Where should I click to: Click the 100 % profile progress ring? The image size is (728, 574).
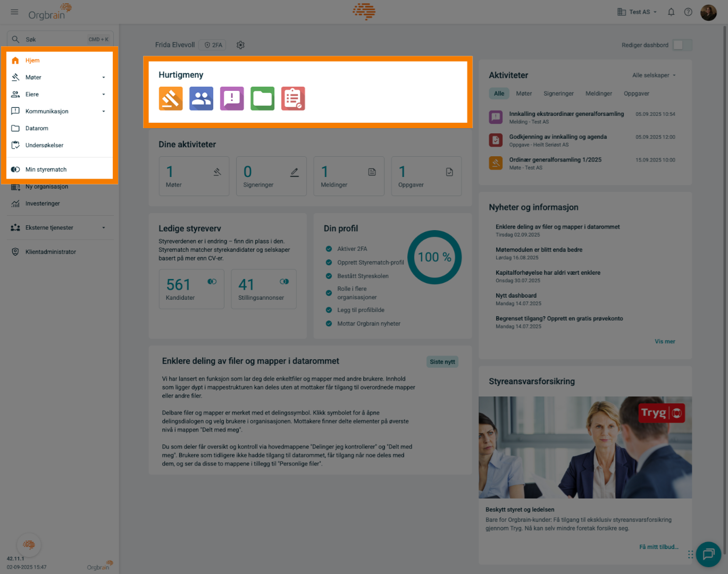point(434,257)
